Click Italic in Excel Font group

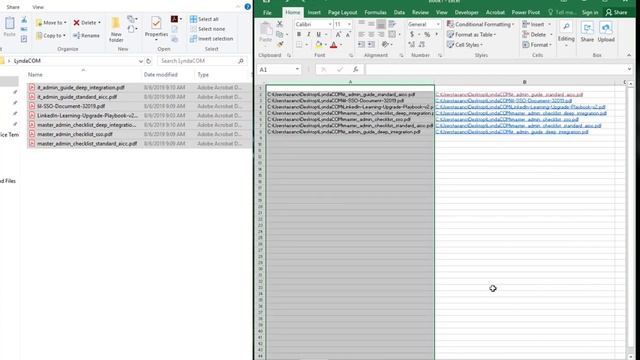(309, 34)
